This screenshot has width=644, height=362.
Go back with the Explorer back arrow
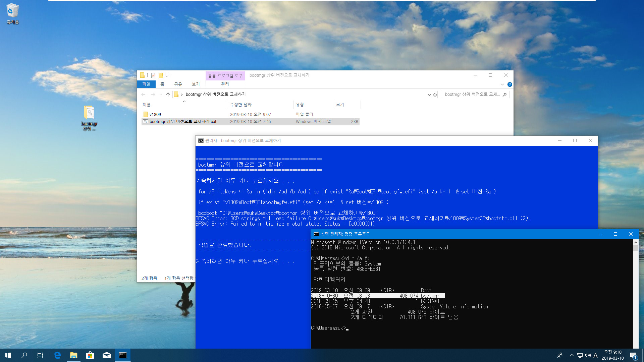tap(144, 95)
